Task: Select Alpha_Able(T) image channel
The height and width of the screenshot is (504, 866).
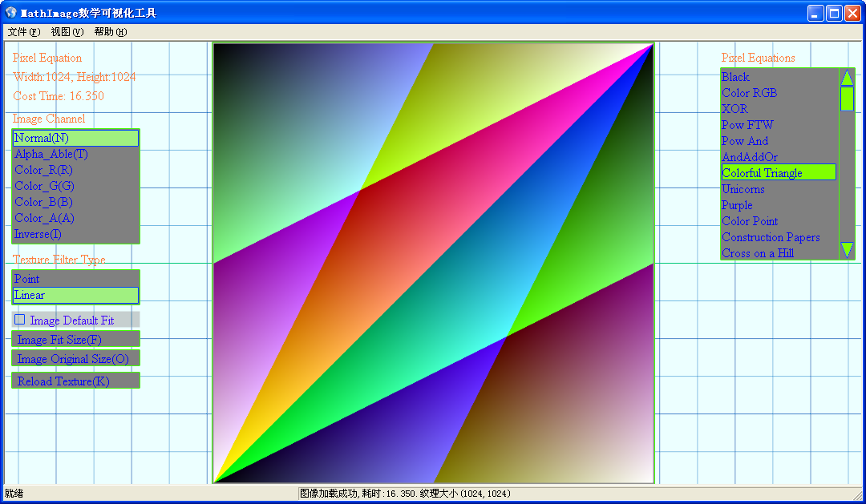Action: [x=75, y=154]
